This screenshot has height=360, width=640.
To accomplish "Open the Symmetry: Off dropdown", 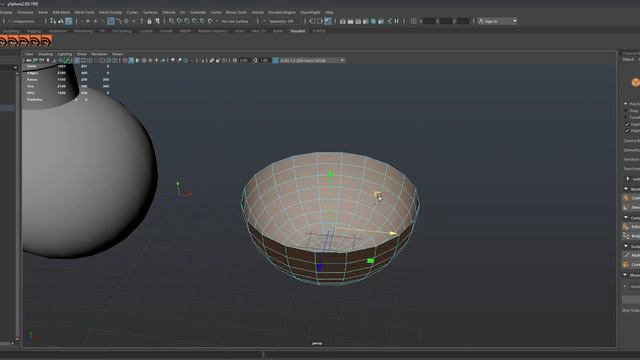I will [x=282, y=21].
